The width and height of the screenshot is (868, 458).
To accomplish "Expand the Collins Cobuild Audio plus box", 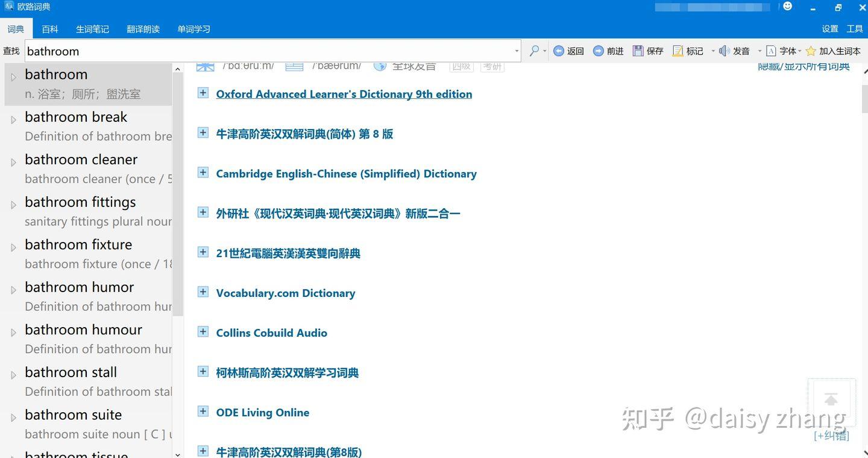I will coord(203,332).
